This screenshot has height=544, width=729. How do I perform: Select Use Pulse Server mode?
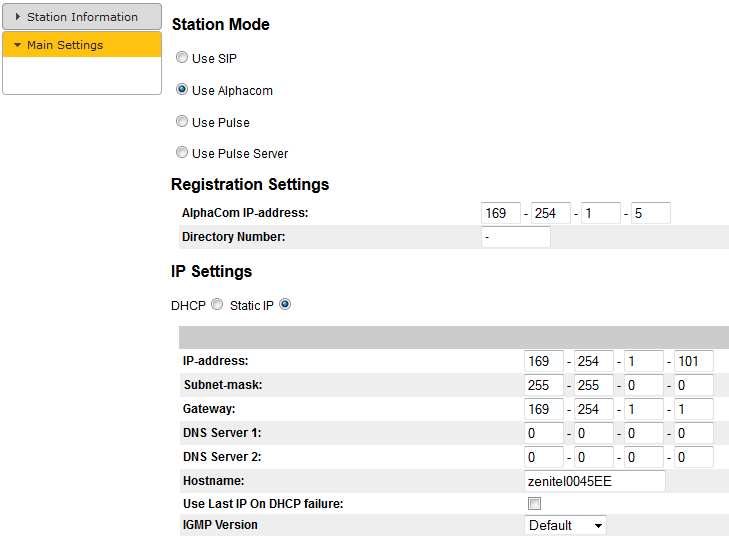(x=182, y=153)
